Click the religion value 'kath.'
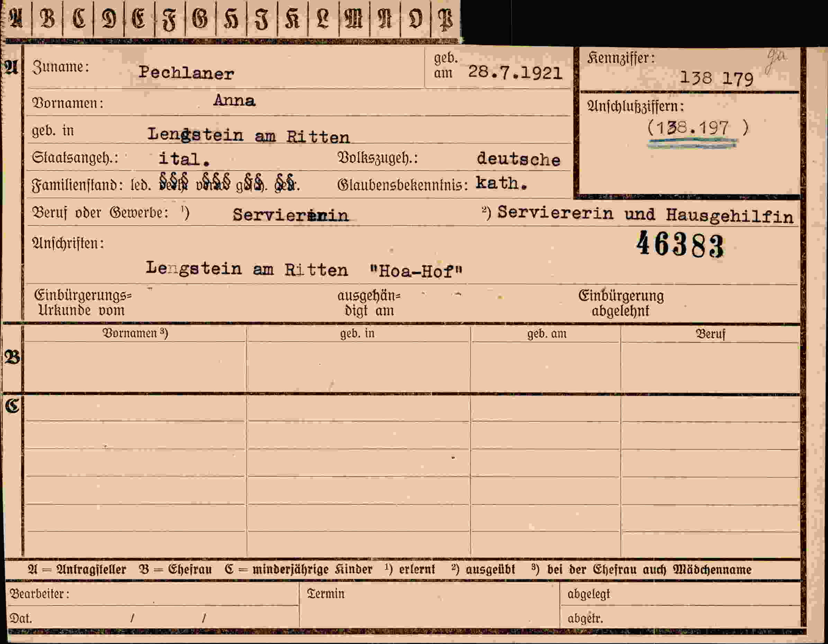Screen dimensions: 828x644 coord(501,183)
